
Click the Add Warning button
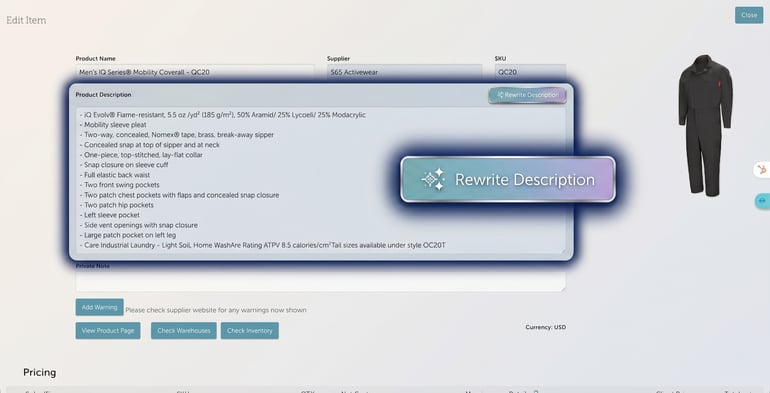click(99, 308)
